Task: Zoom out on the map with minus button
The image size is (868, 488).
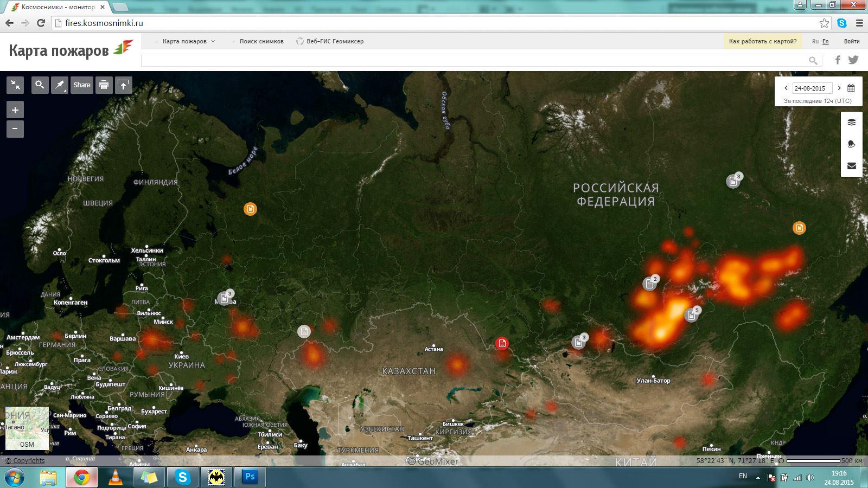Action: coord(15,129)
